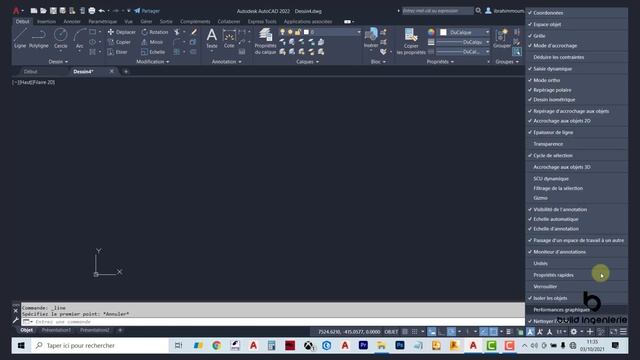Open the Paramétrique ribbon tab
Viewport: 640px width, 360px height.
pos(102,22)
